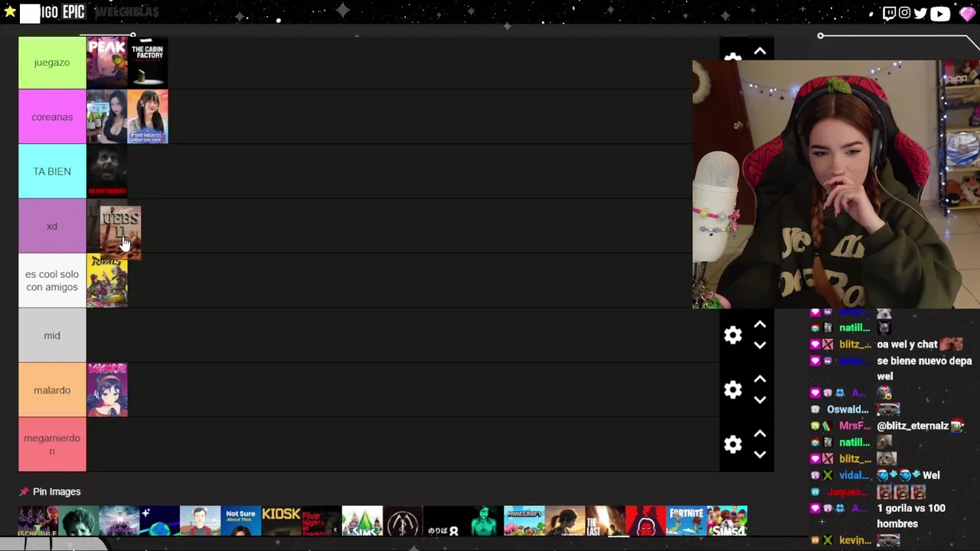Click the cyan TA BIEN tier label
980x551 pixels.
pyautogui.click(x=52, y=171)
